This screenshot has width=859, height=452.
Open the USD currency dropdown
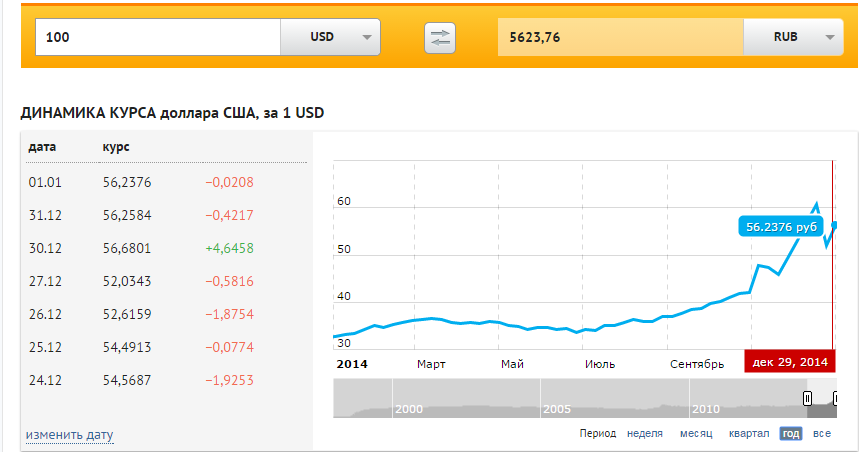click(x=330, y=37)
